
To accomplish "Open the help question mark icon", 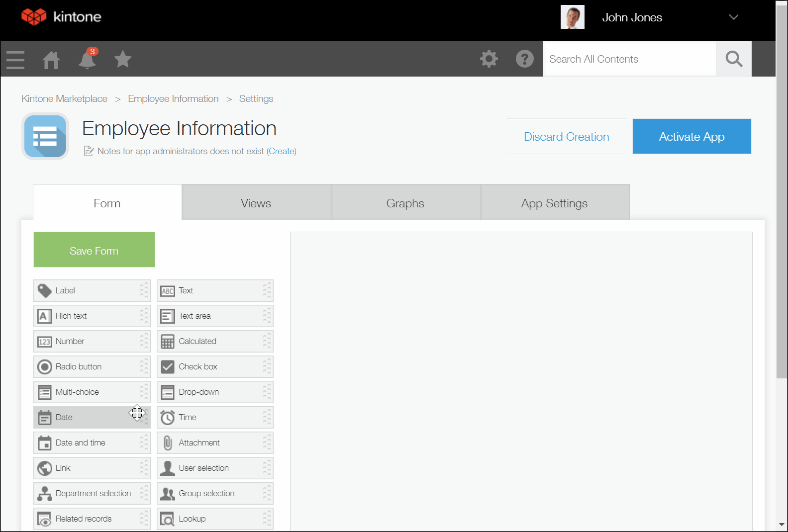I will click(x=524, y=59).
